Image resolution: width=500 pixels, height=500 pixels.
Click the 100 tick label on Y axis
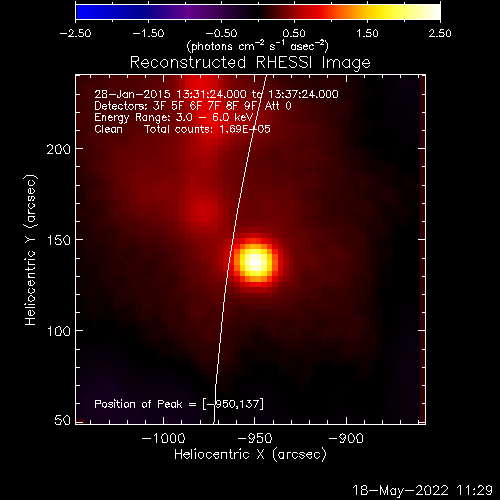(58, 331)
